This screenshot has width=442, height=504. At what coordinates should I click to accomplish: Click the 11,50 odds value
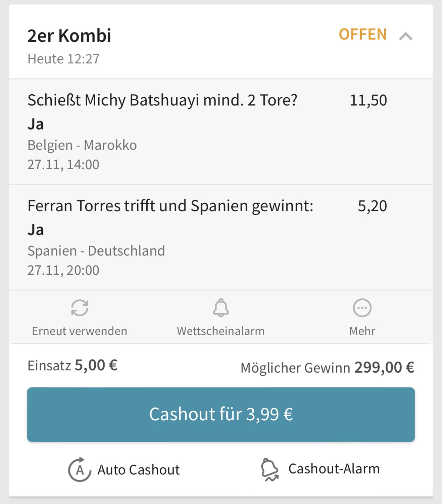pos(368,101)
